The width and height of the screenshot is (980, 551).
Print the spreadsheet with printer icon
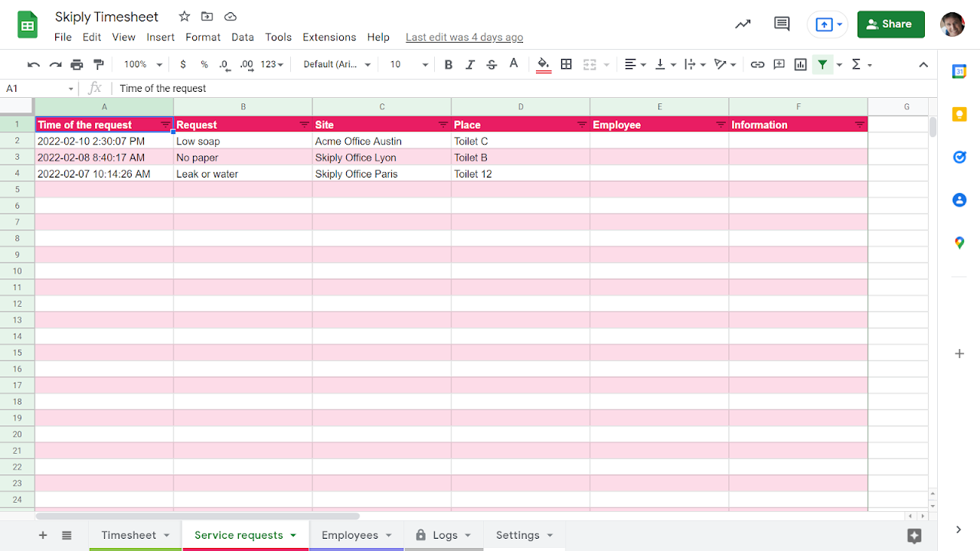click(77, 64)
